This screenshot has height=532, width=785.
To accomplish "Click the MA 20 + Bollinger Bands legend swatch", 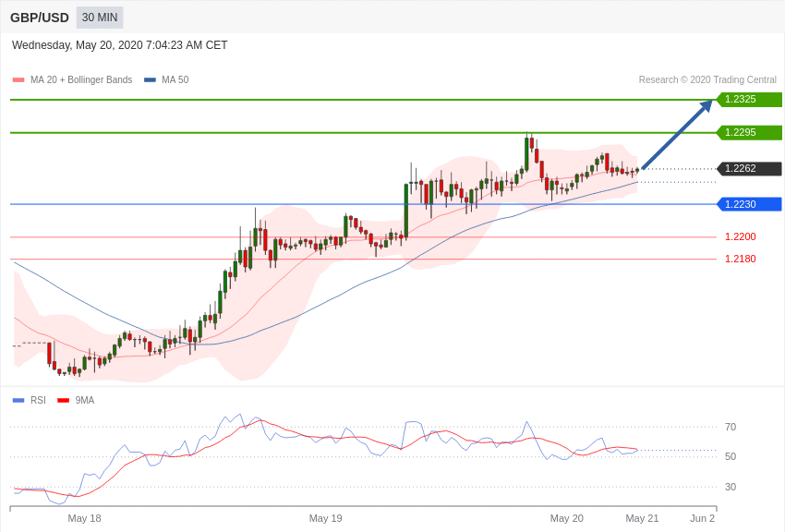I will tap(18, 80).
